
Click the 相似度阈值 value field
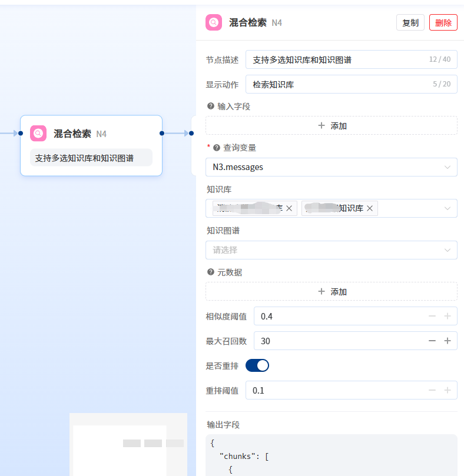point(336,317)
